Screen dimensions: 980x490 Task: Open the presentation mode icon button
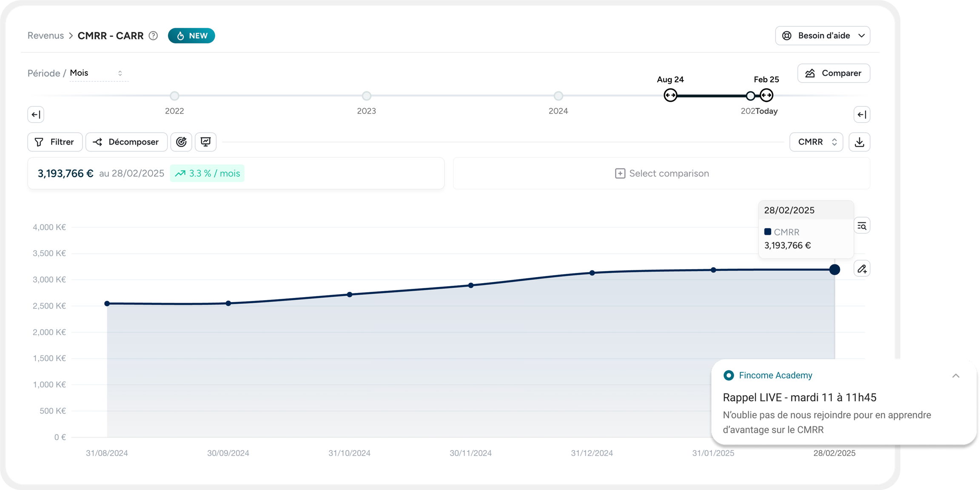click(205, 142)
